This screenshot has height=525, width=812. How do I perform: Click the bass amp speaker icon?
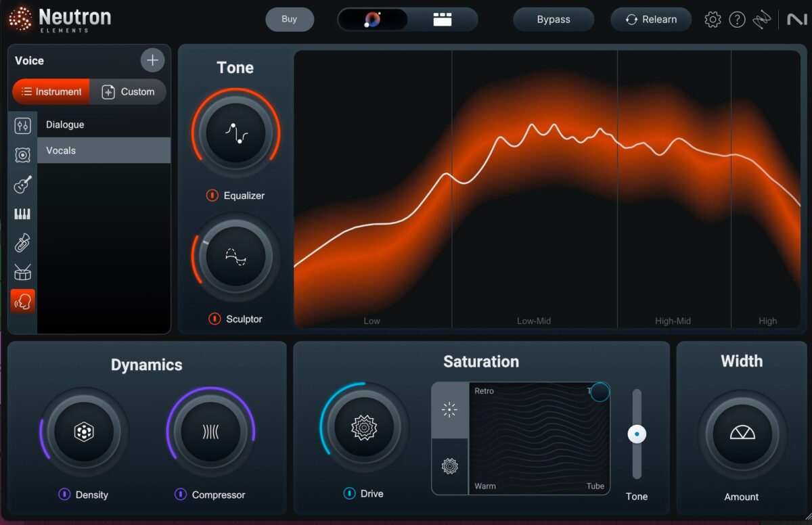tap(22, 155)
